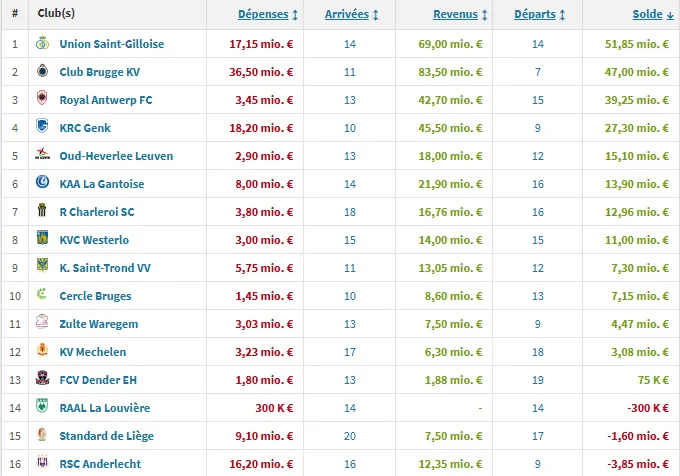
Task: Click the RSC Anderlecht crest icon
Action: [x=42, y=464]
